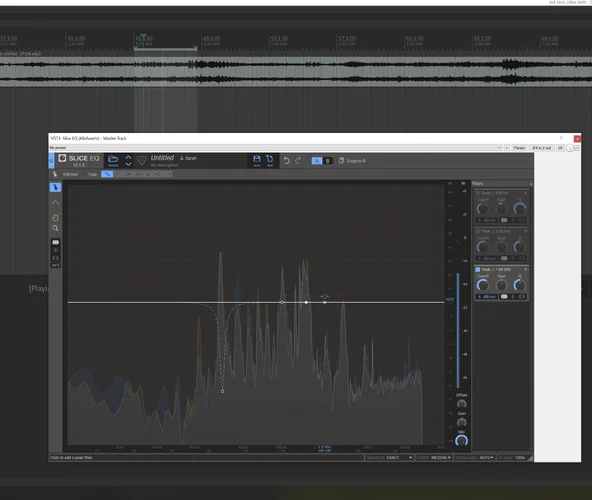Image resolution: width=592 pixels, height=500 pixels.
Task: Copy settings with Copy to B
Action: tap(352, 160)
